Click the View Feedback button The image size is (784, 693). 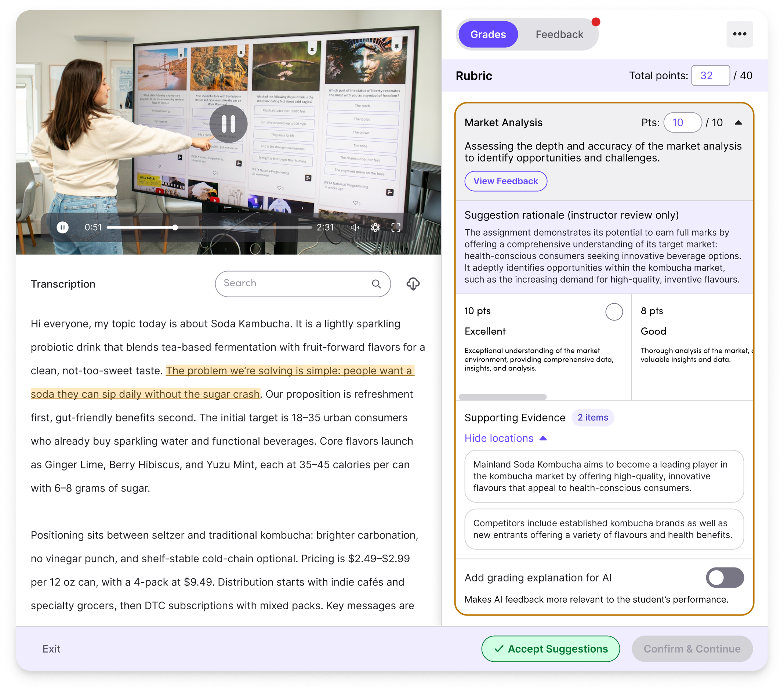(505, 181)
